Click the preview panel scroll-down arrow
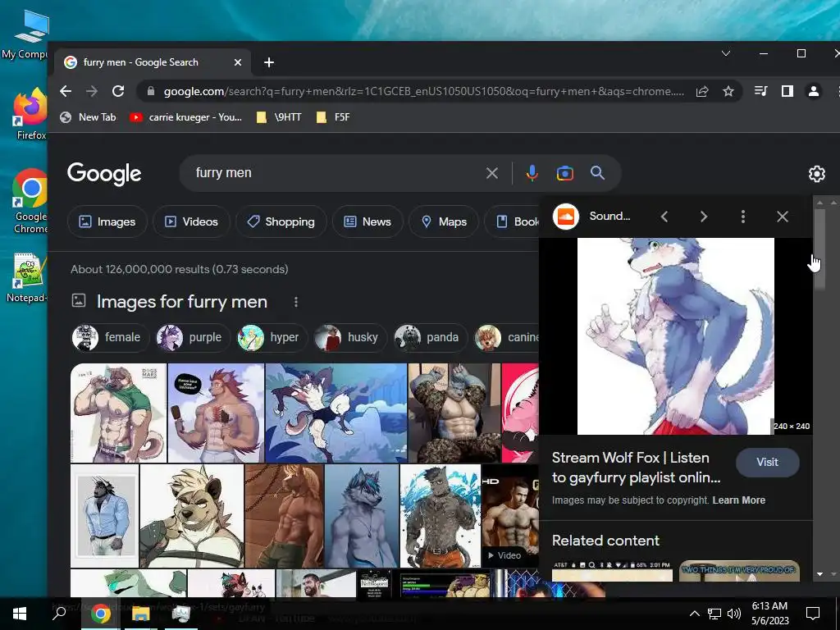This screenshot has height=630, width=840. (x=819, y=573)
